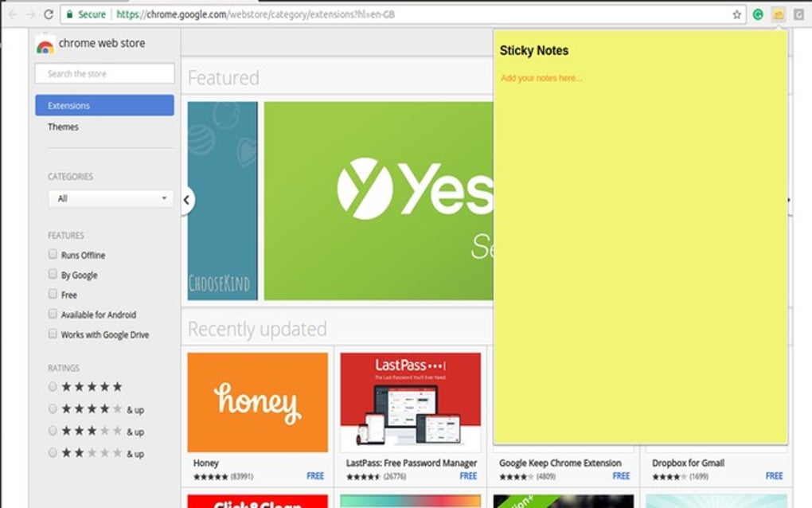Check the Free extensions filter
812x508 pixels.
pyautogui.click(x=53, y=294)
